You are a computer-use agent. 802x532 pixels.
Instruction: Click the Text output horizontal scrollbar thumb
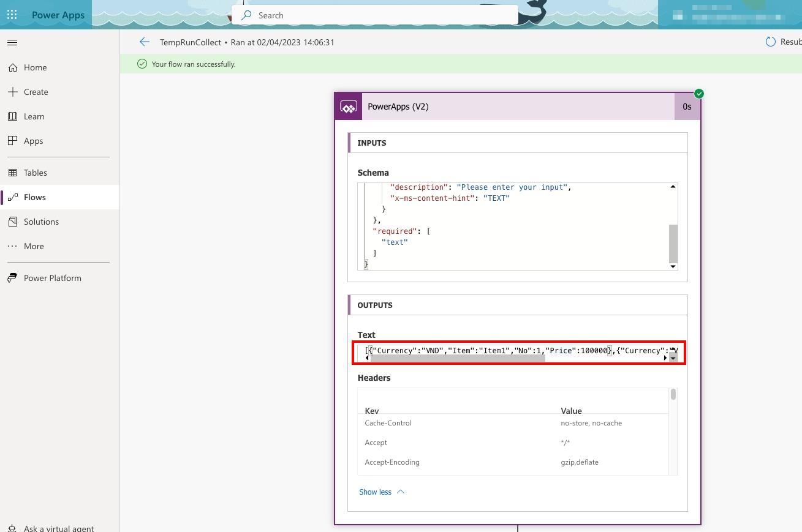pos(458,358)
